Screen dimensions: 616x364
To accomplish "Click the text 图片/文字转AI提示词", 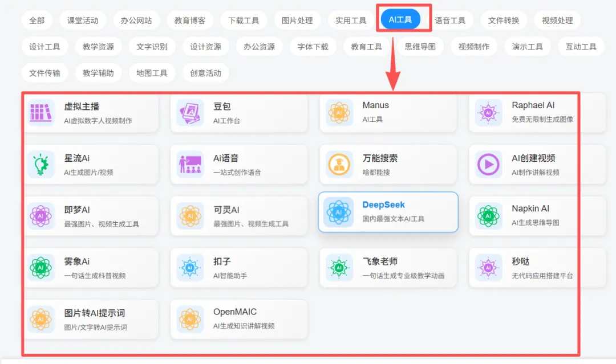I will click(95, 327).
